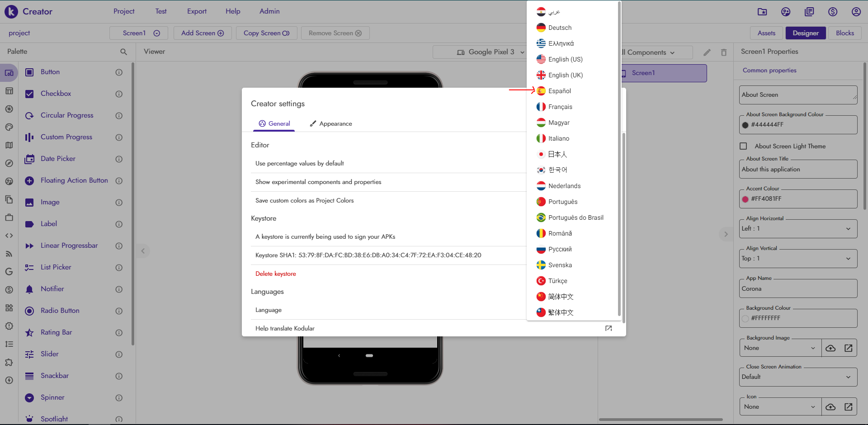Open the Export menu
This screenshot has width=868, height=425.
[x=197, y=11]
